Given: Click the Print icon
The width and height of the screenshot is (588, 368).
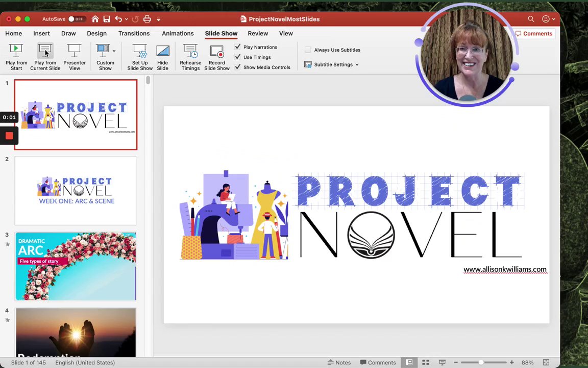Looking at the screenshot, I should pos(147,19).
